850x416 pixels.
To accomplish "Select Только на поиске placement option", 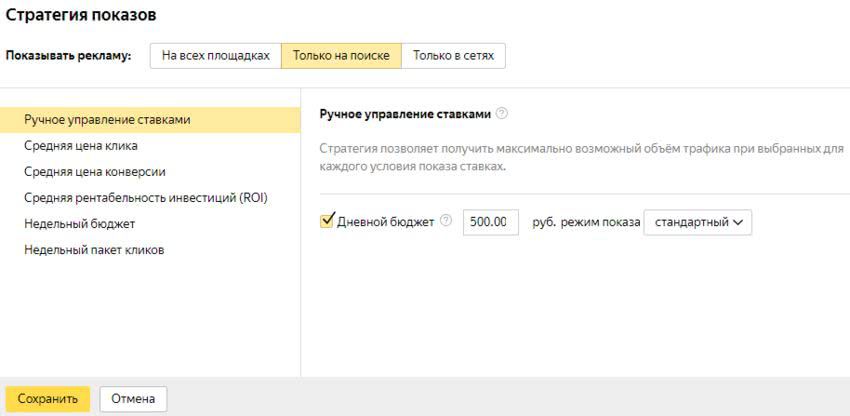I will click(x=341, y=56).
